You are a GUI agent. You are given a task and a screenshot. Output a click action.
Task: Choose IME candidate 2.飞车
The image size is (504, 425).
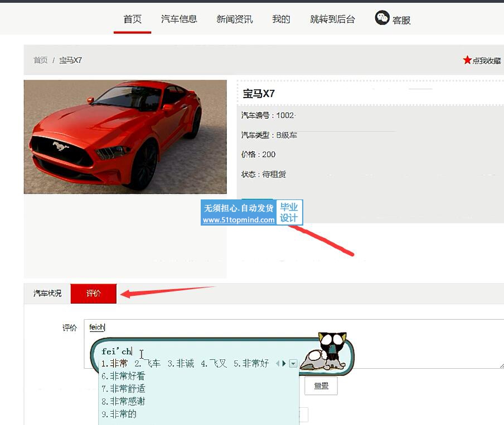click(x=148, y=363)
